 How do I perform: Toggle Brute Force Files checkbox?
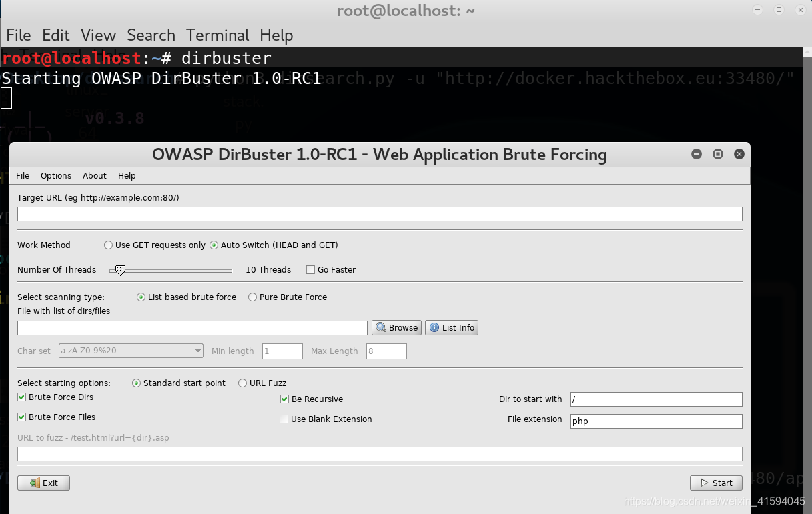22,417
